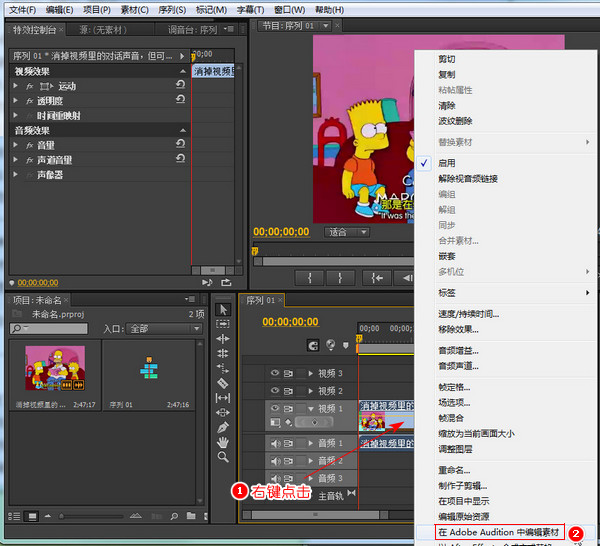Click the loop audio playback icon
The image size is (600, 546).
(207, 282)
